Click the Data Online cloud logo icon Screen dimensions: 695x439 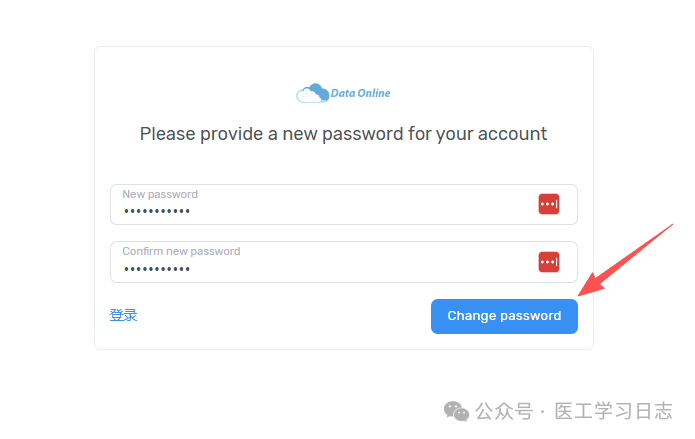point(312,94)
